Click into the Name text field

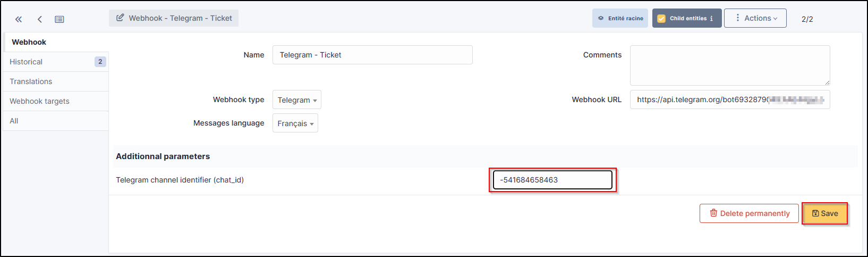point(372,55)
